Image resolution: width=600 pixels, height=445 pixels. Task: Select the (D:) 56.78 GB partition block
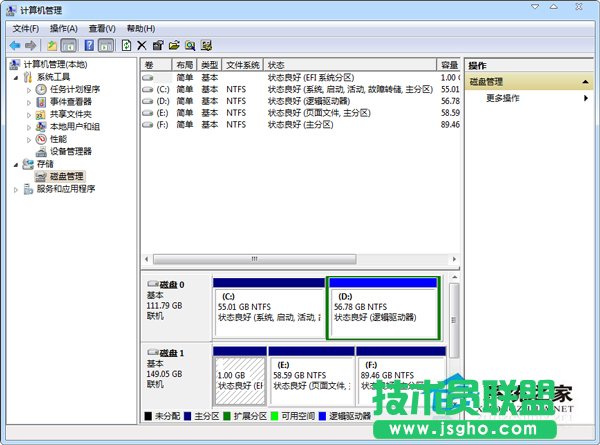[383, 308]
